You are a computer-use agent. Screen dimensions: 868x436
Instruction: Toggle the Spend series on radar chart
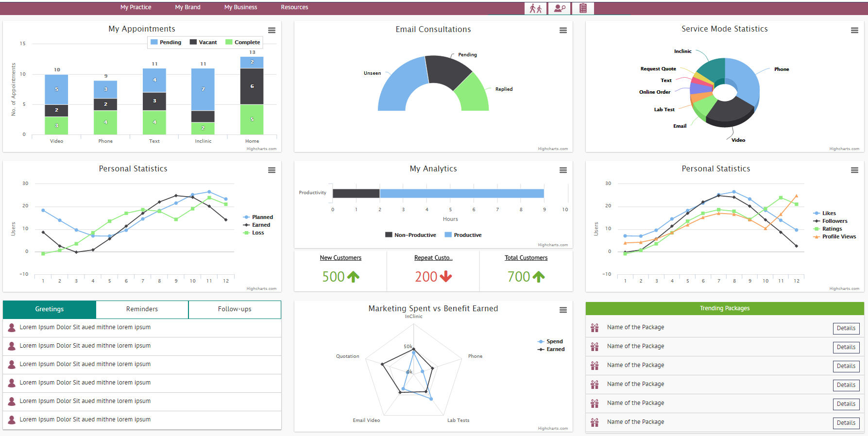pos(550,341)
